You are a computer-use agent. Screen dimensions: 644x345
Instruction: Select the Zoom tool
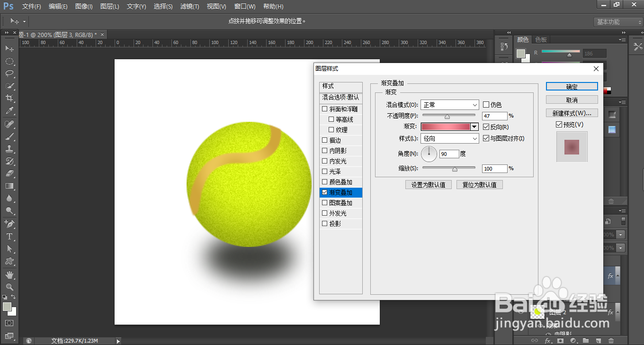(x=9, y=287)
